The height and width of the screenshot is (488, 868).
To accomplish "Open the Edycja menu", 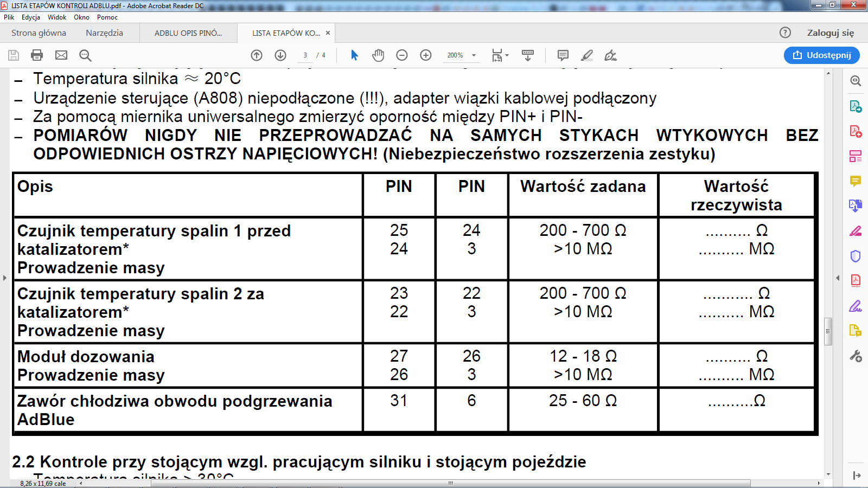I will click(31, 17).
